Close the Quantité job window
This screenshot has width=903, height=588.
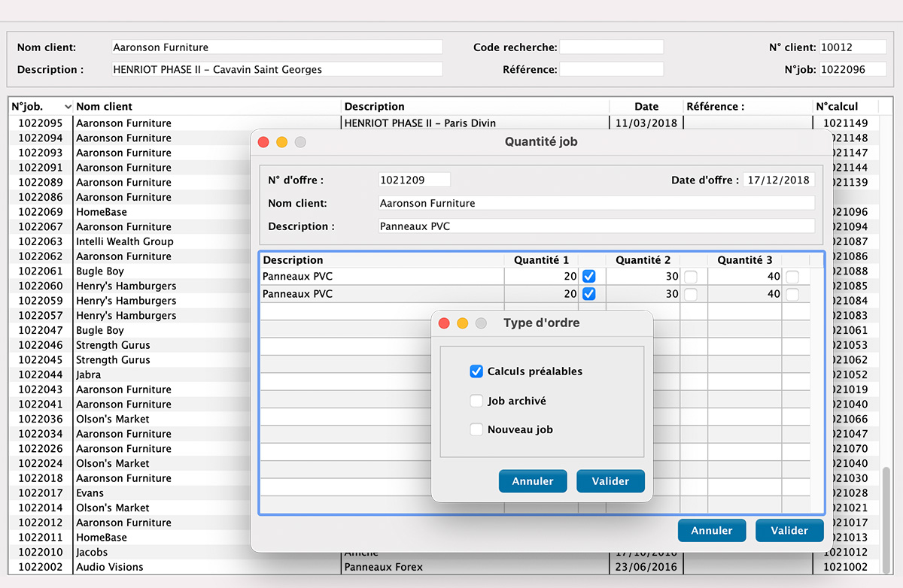tap(263, 142)
